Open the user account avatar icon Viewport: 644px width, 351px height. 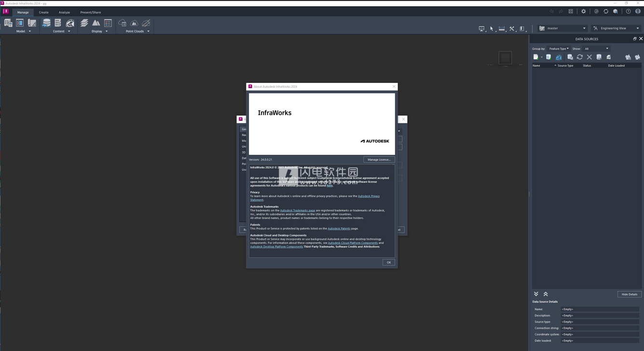click(x=638, y=12)
